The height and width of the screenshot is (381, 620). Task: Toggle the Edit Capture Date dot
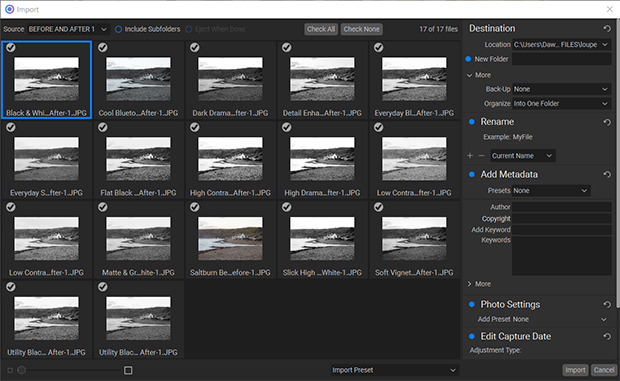point(472,336)
